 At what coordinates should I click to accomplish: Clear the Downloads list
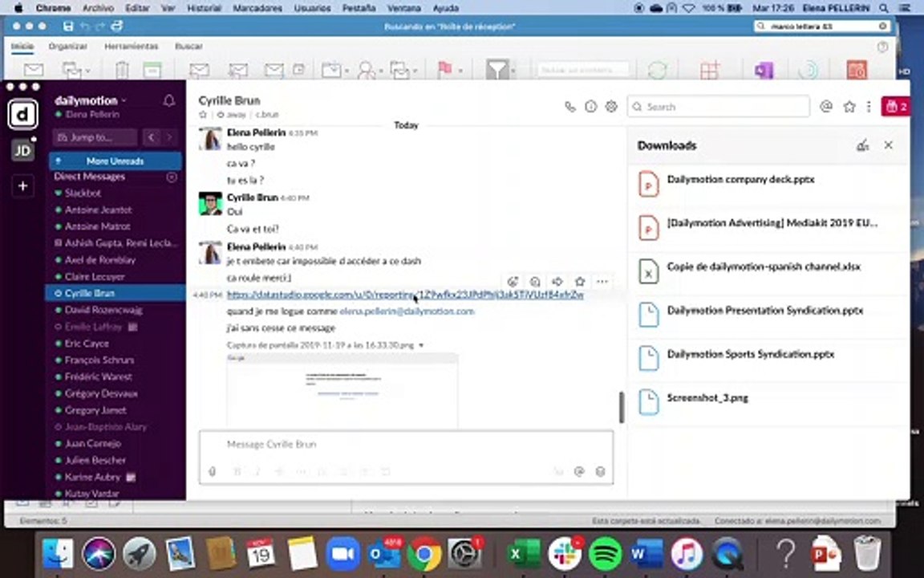[x=863, y=145]
